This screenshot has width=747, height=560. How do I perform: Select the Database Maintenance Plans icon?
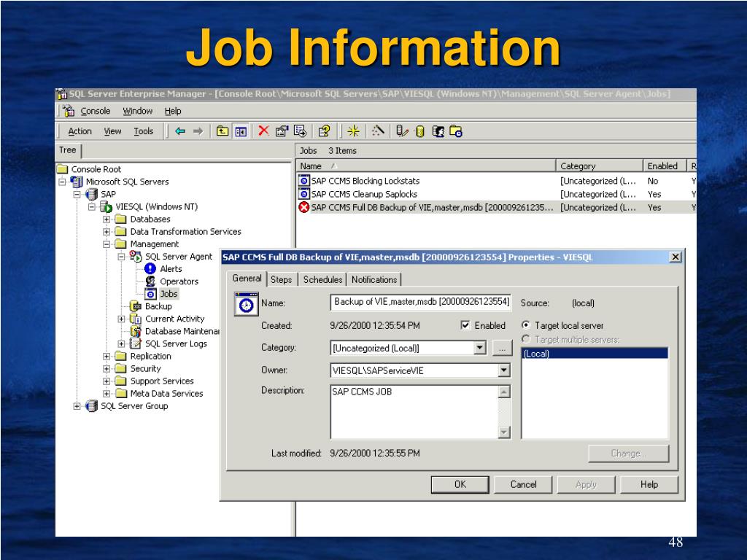tap(135, 331)
